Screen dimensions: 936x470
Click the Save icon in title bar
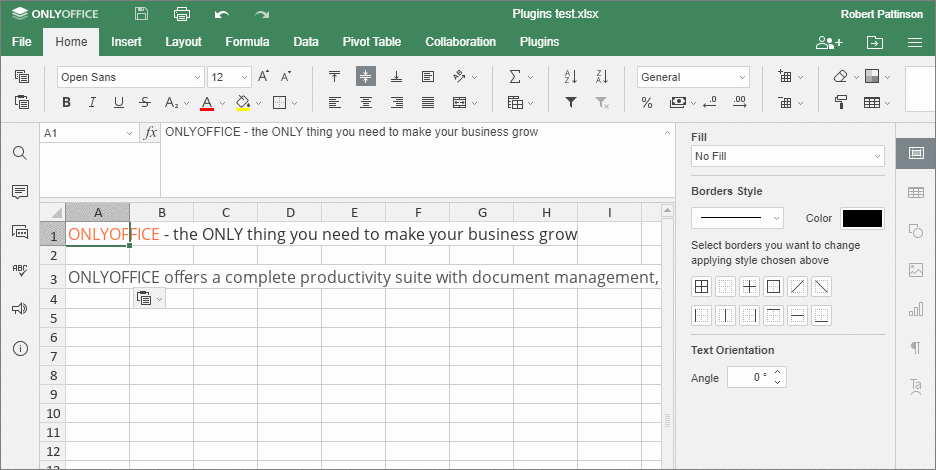tap(141, 14)
